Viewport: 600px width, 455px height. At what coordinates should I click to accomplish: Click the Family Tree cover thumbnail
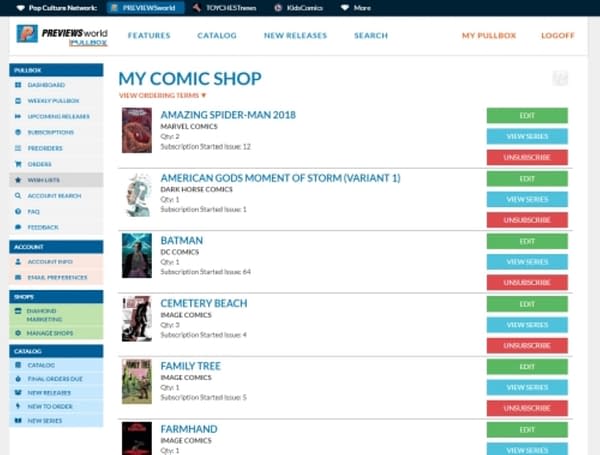(137, 381)
